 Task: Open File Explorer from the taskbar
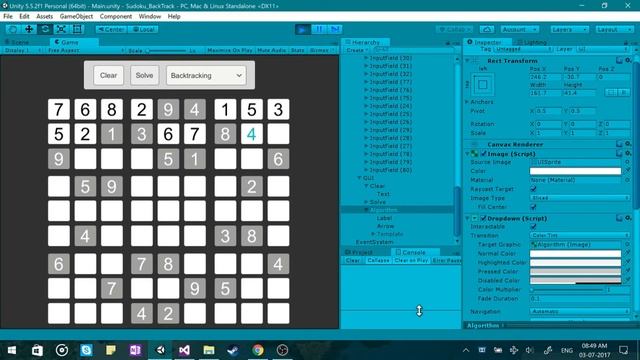(x=209, y=350)
